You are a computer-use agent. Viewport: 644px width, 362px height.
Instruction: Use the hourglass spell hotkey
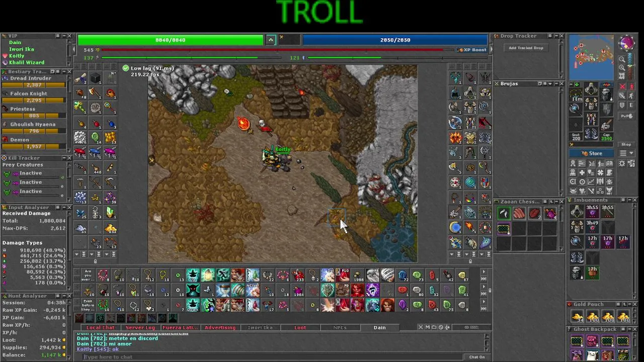click(223, 290)
